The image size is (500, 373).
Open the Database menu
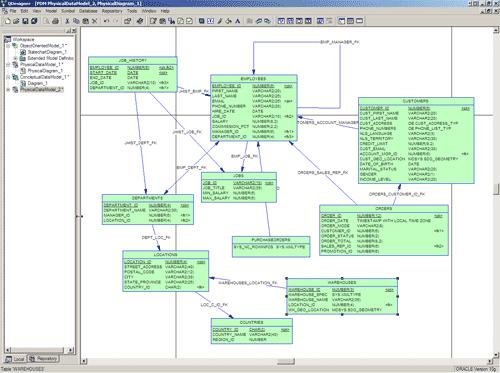(x=88, y=11)
